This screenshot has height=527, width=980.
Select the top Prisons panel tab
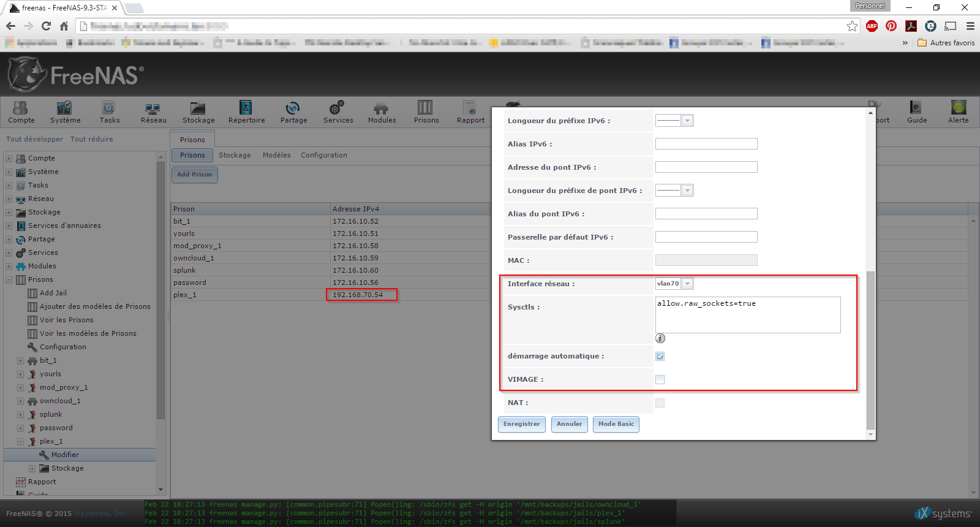pyautogui.click(x=192, y=139)
